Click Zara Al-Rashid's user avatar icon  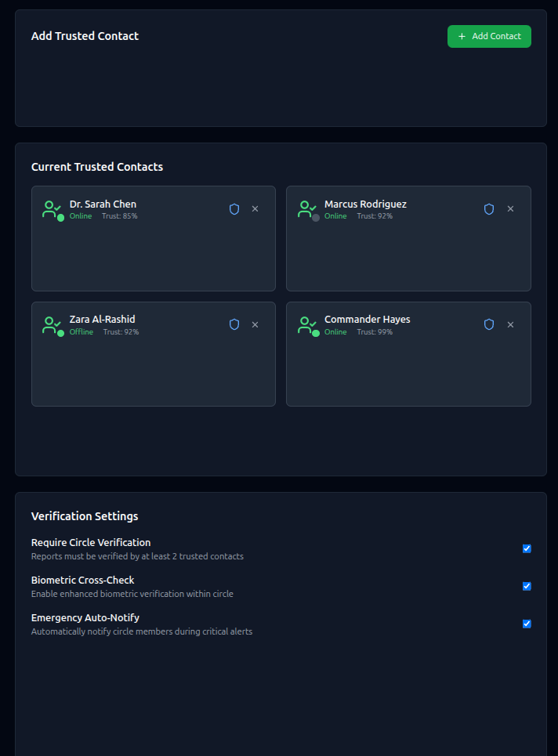(x=52, y=324)
